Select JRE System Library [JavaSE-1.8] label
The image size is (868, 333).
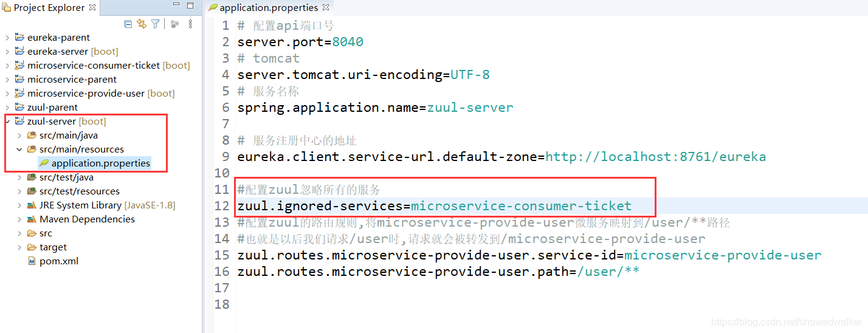(x=108, y=205)
